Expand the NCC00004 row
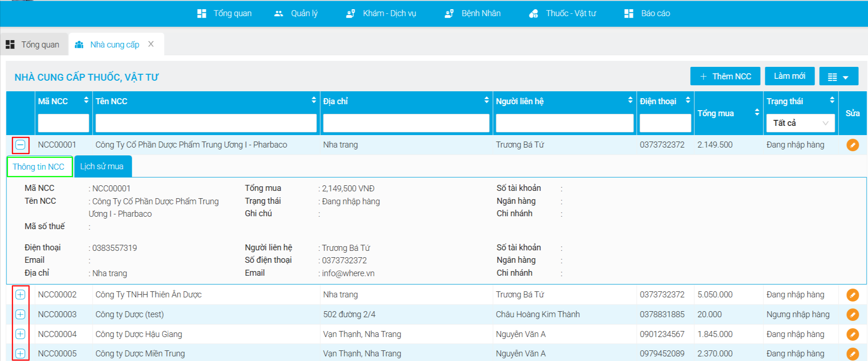This screenshot has height=361, width=868. tap(20, 334)
